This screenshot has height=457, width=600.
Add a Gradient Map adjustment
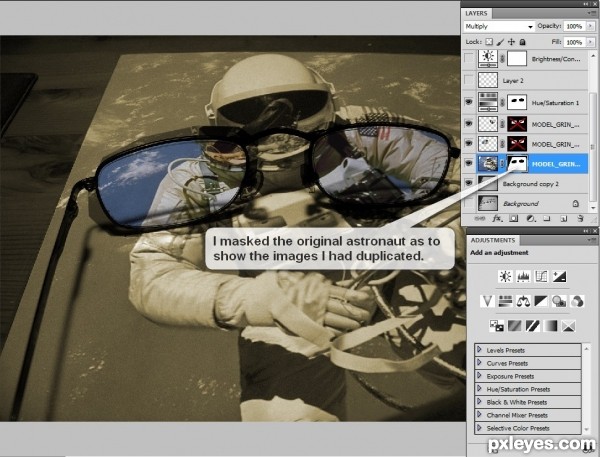[x=550, y=326]
